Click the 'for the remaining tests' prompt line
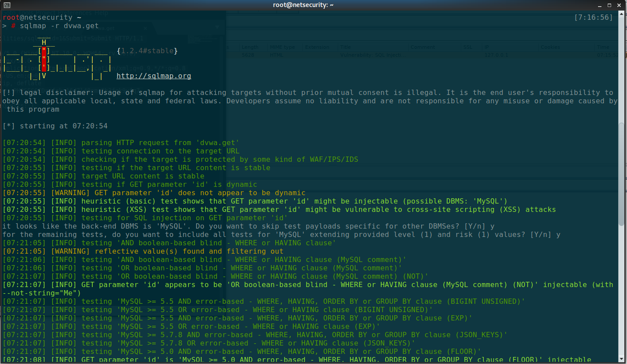The image size is (627, 364). pos(281,235)
